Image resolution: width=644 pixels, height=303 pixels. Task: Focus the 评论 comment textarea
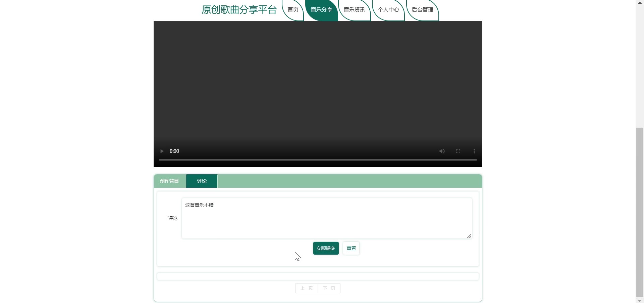point(327,218)
